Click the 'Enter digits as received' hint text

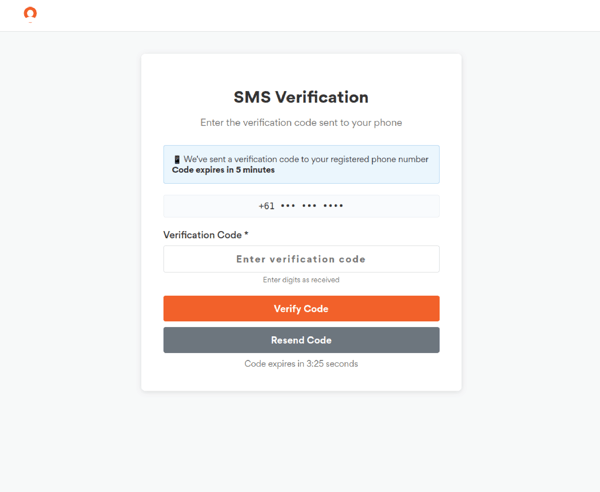(x=301, y=280)
